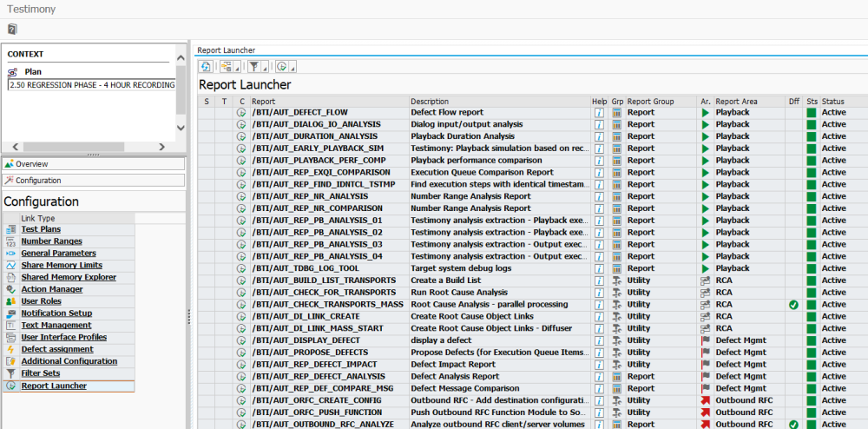Select Defect Message Comparison description cell
This screenshot has width=868, height=429.
click(500, 388)
